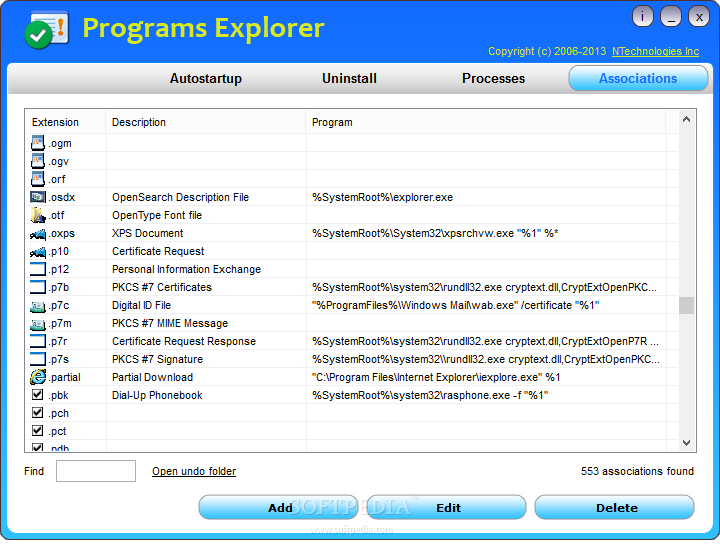Click the Edit button
Viewport: 720px width, 548px height.
[446, 508]
